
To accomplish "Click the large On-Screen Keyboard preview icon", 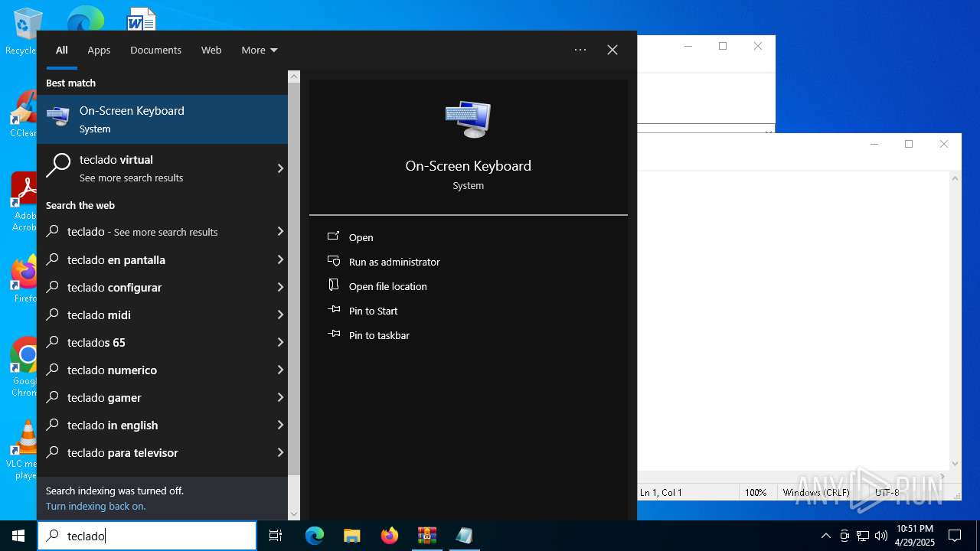I will [x=468, y=119].
